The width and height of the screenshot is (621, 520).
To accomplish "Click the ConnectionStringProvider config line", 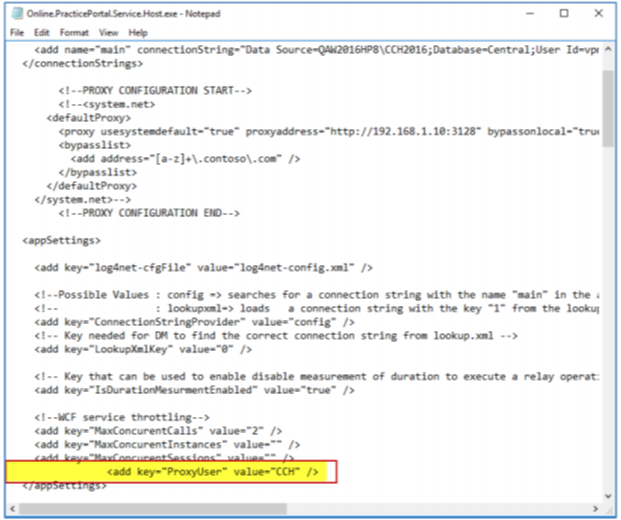I will tap(194, 322).
